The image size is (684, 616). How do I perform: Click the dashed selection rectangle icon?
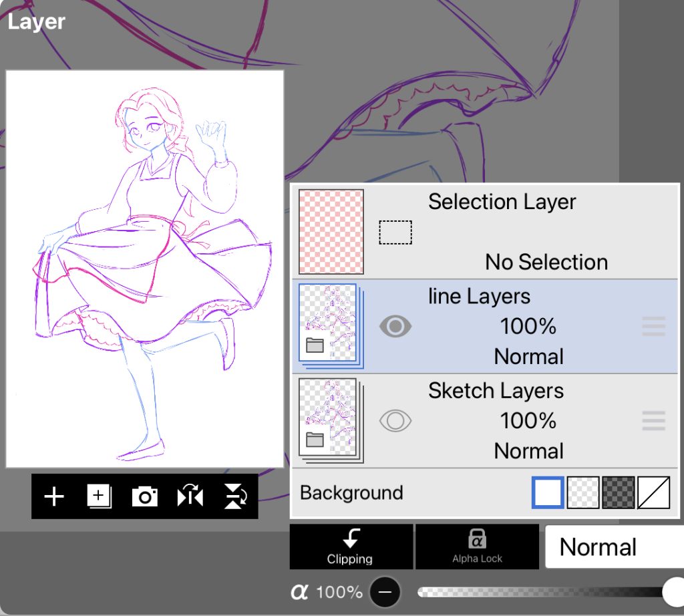tap(395, 233)
